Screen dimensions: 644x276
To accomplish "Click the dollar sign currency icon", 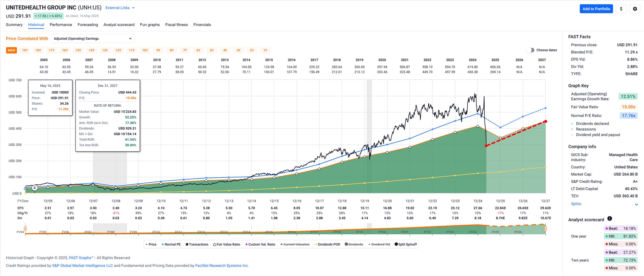I will coord(621,9).
